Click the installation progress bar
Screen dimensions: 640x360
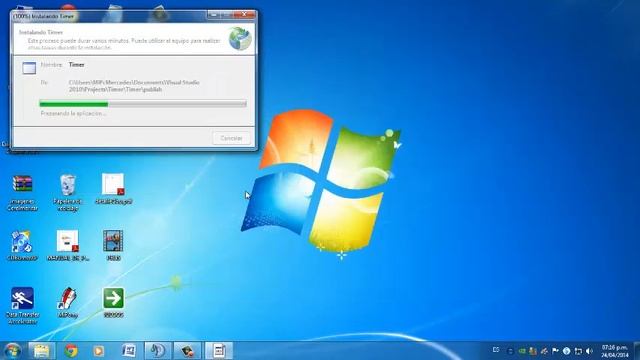143,104
